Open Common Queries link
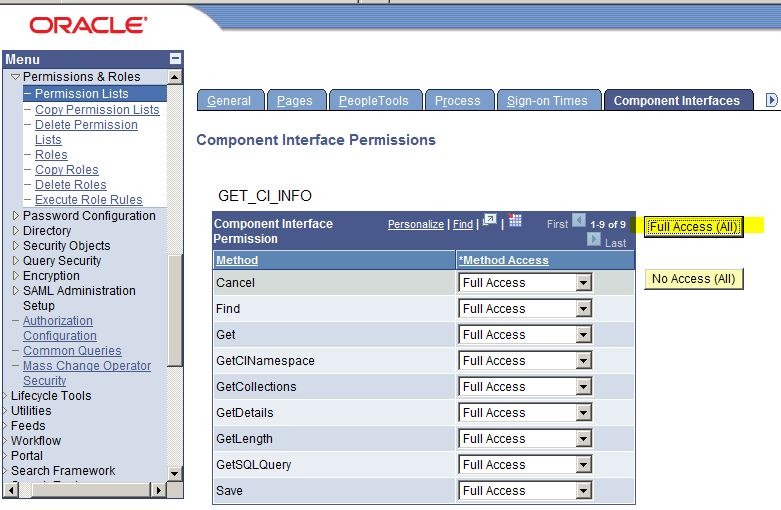 pos(72,351)
